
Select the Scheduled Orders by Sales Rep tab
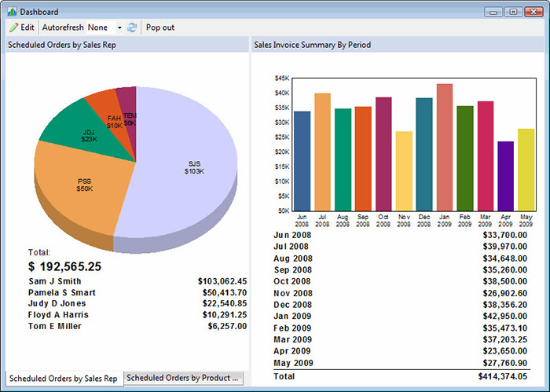point(63,378)
